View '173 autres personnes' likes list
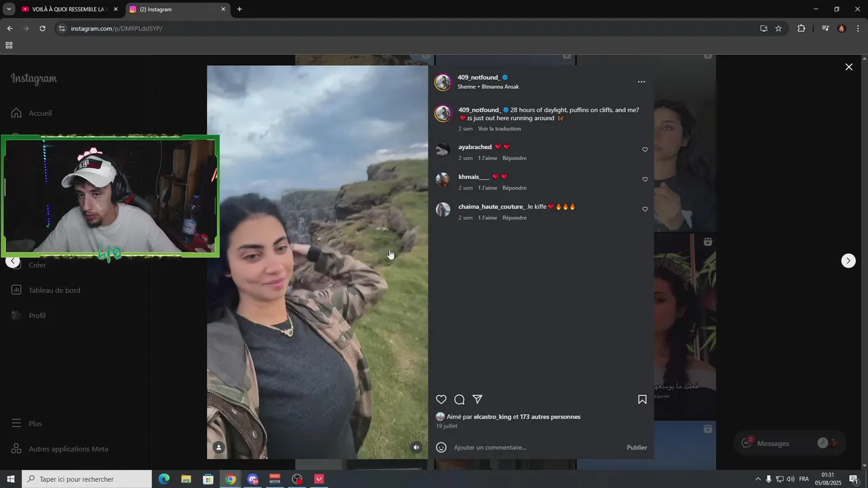The image size is (868, 488). [550, 417]
